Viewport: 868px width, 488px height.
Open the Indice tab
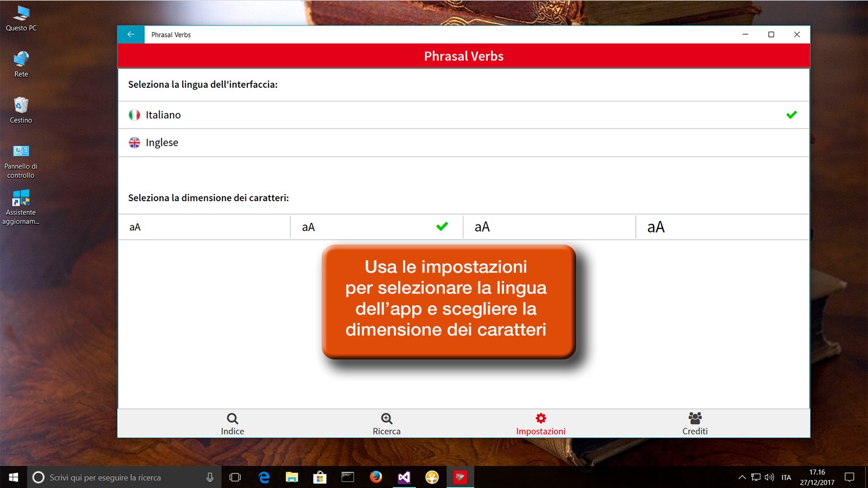[x=232, y=423]
